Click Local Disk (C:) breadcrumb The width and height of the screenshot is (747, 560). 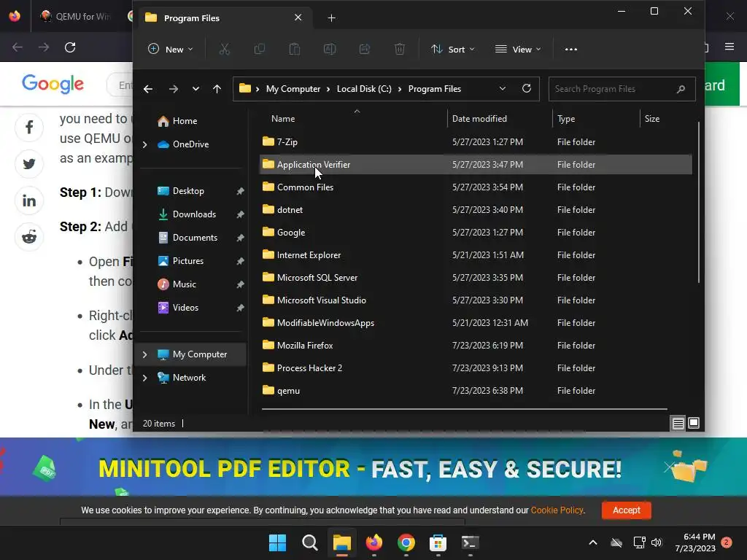[364, 89]
